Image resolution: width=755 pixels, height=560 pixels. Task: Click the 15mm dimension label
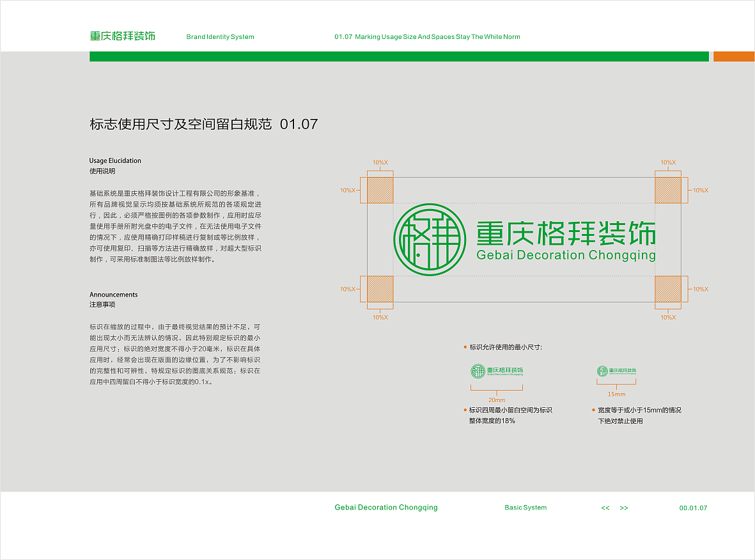[x=616, y=394]
